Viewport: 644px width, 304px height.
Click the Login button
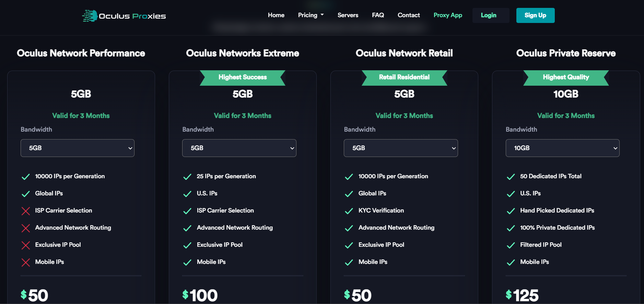pos(489,15)
